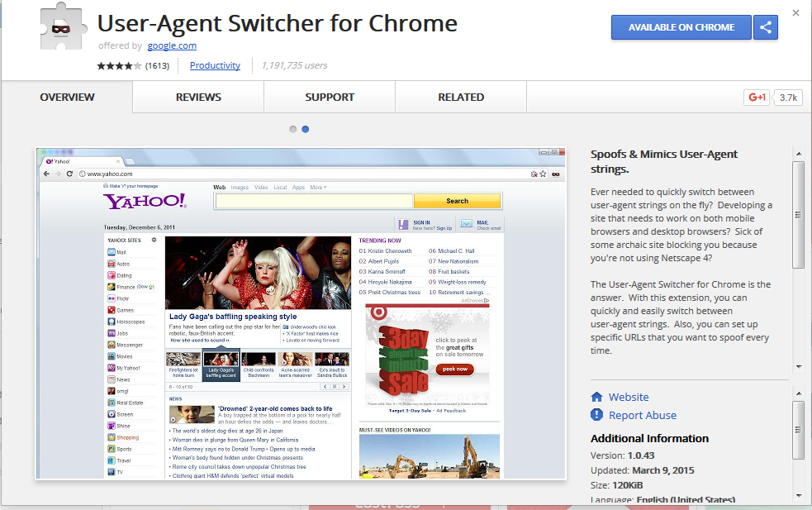This screenshot has width=812, height=510.
Task: Show the first screenshot using the gray dot
Action: coord(293,129)
